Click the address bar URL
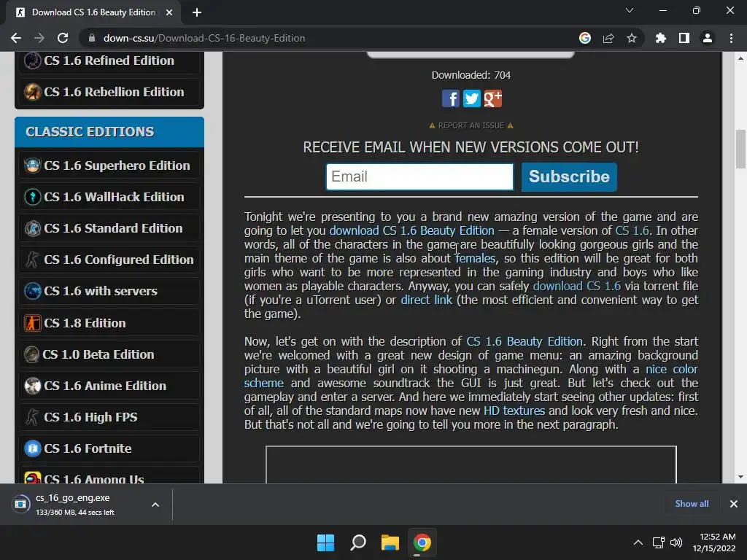 tap(204, 38)
